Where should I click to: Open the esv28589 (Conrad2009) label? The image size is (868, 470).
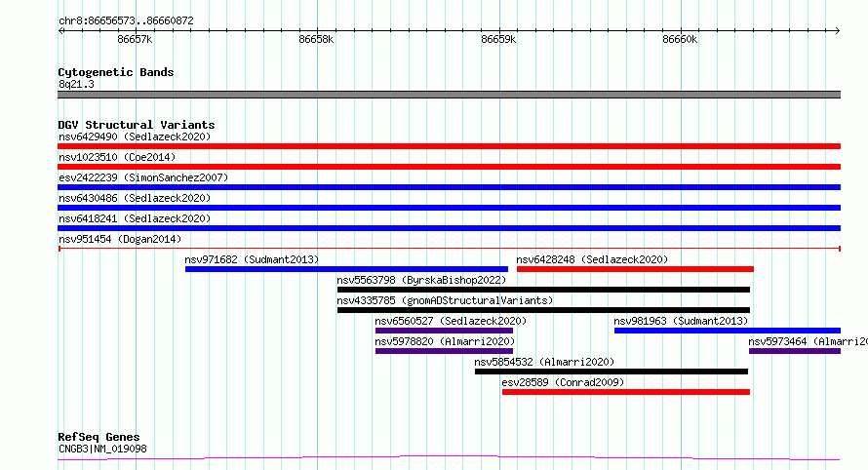pyautogui.click(x=563, y=382)
